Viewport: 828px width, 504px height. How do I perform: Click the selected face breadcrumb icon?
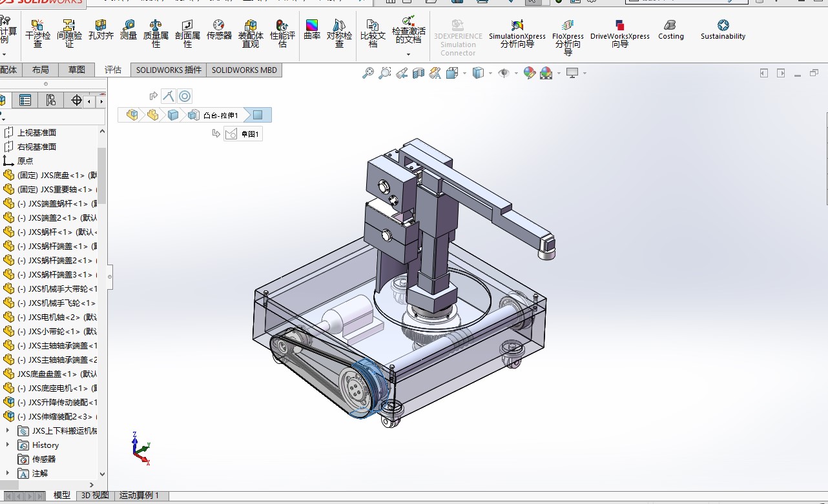pyautogui.click(x=258, y=115)
